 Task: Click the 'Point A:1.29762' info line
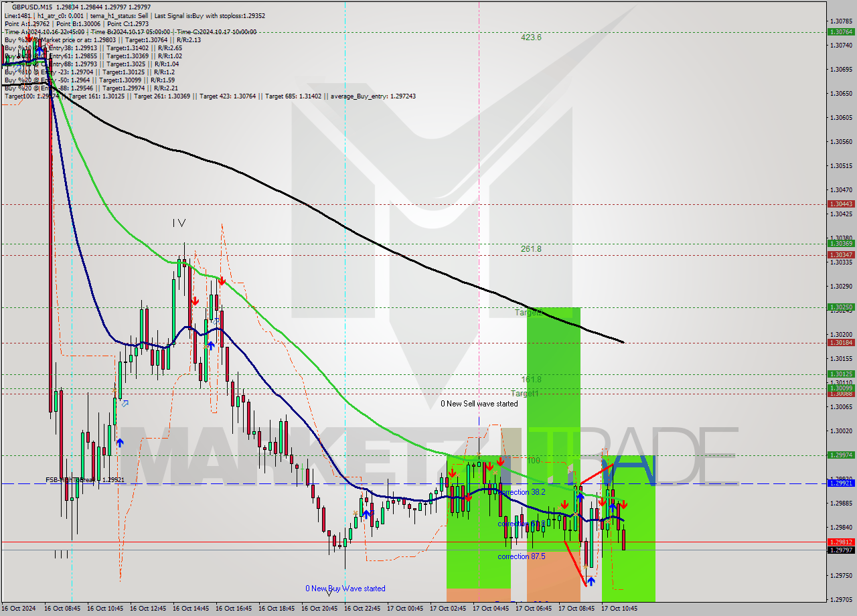pos(27,23)
